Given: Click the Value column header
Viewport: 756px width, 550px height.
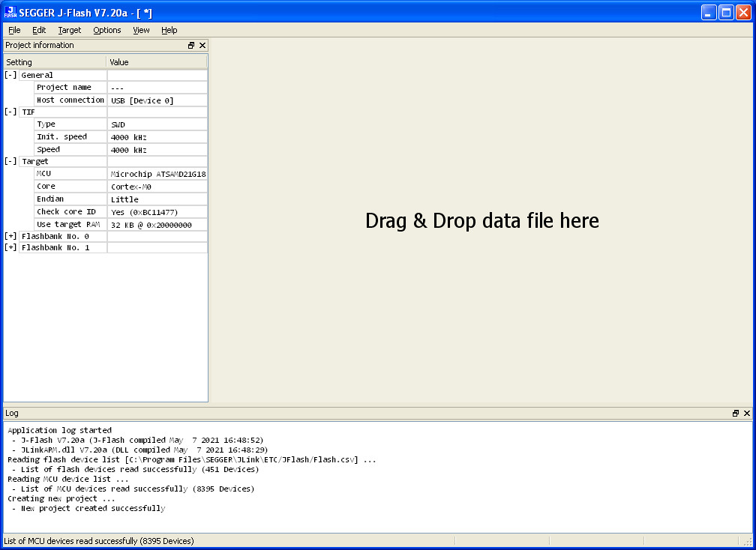Looking at the screenshot, I should (x=157, y=62).
